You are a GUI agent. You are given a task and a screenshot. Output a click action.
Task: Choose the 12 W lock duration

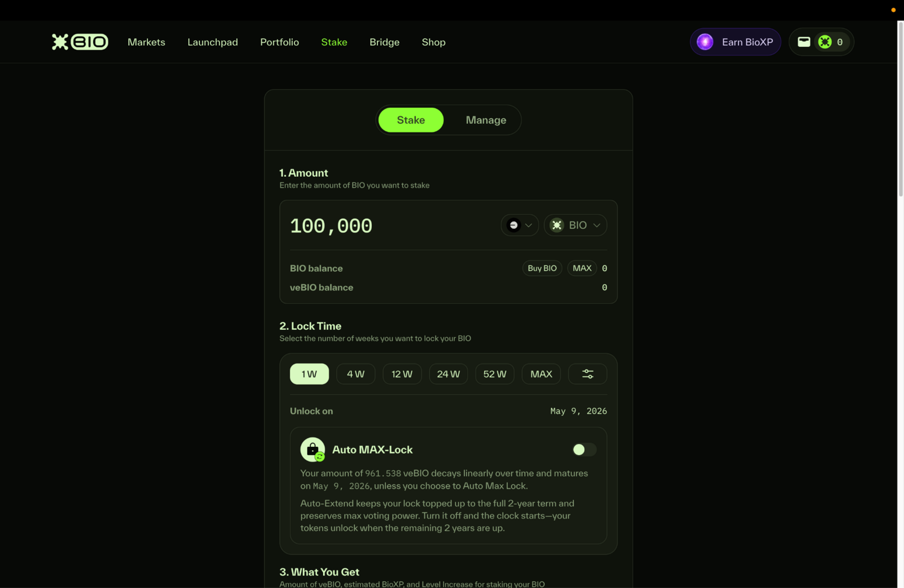tap(402, 374)
